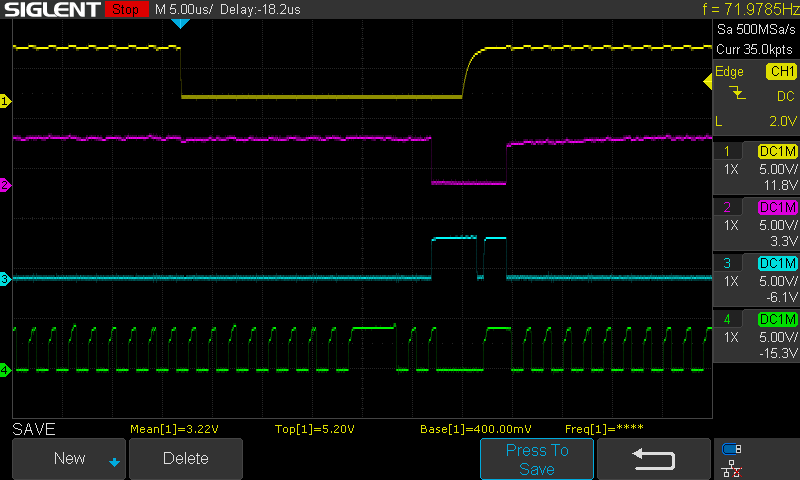Click the trigger DC coupling label
The height and width of the screenshot is (480, 800).
click(x=786, y=96)
